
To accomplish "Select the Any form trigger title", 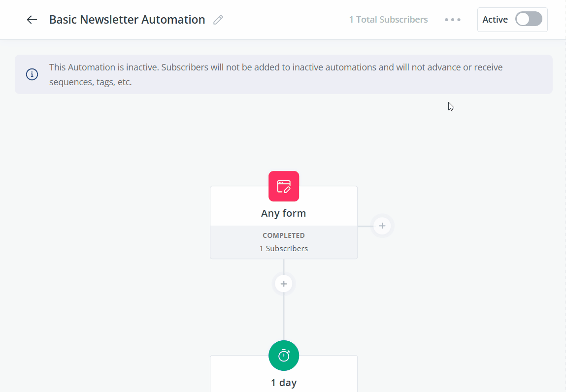I will (284, 213).
